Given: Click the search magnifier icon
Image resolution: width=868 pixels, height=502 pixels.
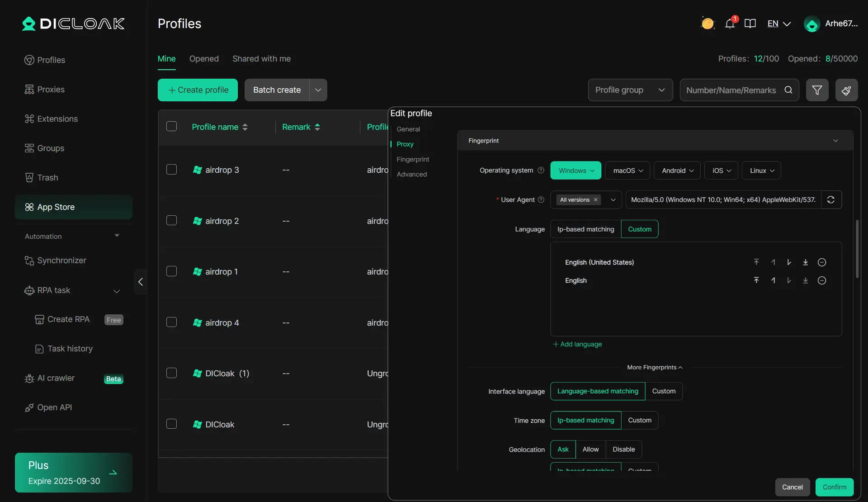Looking at the screenshot, I should pos(788,90).
